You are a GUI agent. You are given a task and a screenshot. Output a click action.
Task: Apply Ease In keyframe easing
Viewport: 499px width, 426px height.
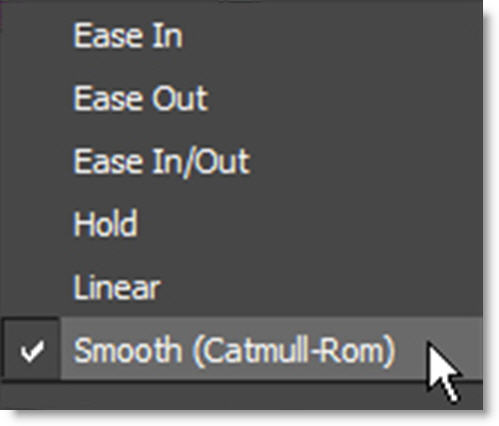pyautogui.click(x=241, y=35)
